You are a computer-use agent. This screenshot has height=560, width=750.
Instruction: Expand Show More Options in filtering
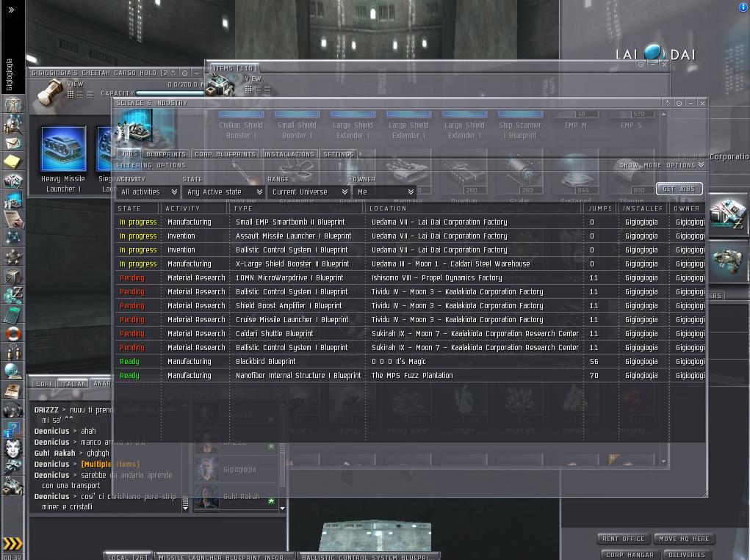tap(662, 165)
